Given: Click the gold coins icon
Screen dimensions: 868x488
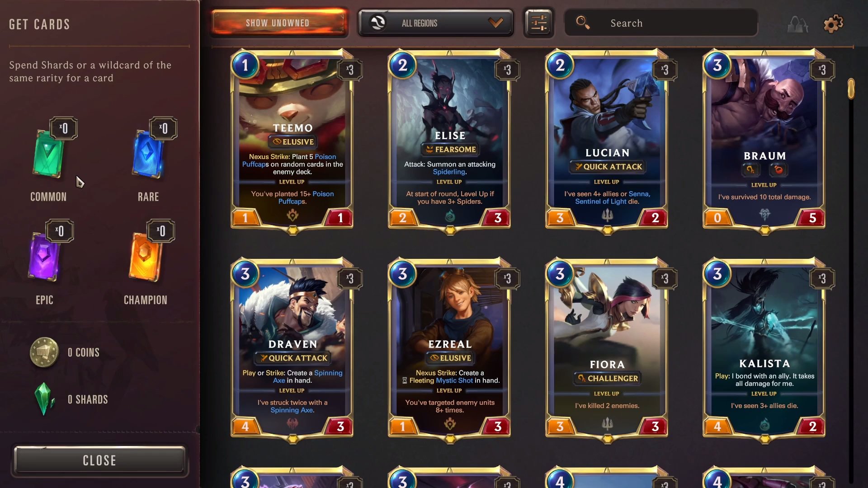Looking at the screenshot, I should 44,352.
